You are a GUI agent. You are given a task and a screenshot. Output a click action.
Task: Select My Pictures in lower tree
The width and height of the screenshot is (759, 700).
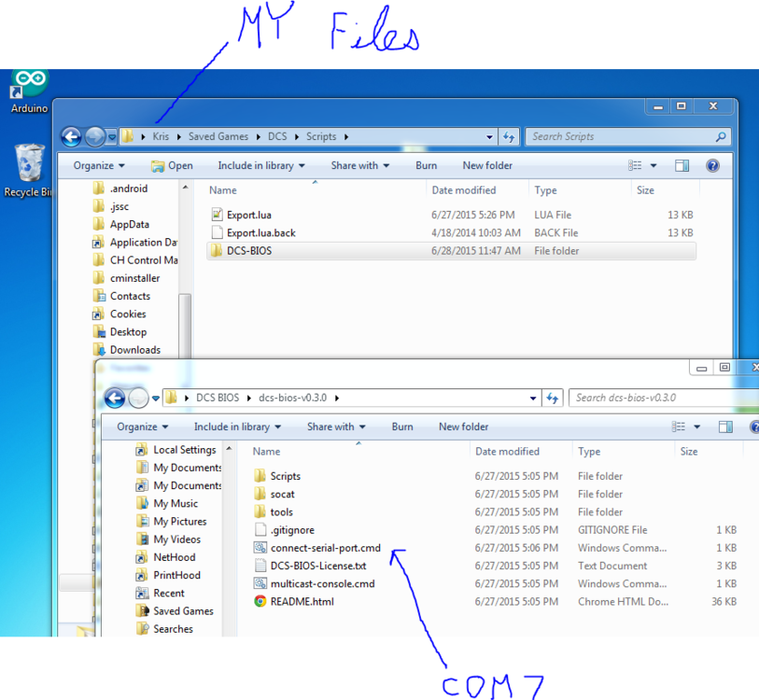pos(172,522)
